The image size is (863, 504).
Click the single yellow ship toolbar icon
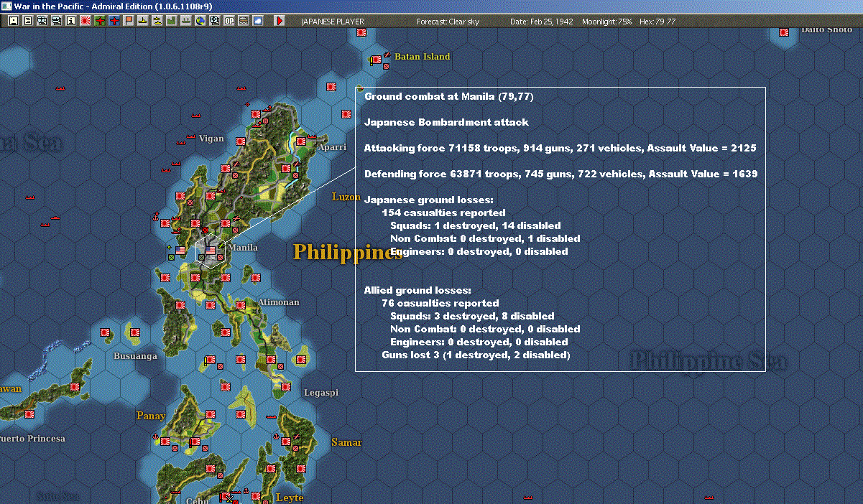click(x=143, y=21)
